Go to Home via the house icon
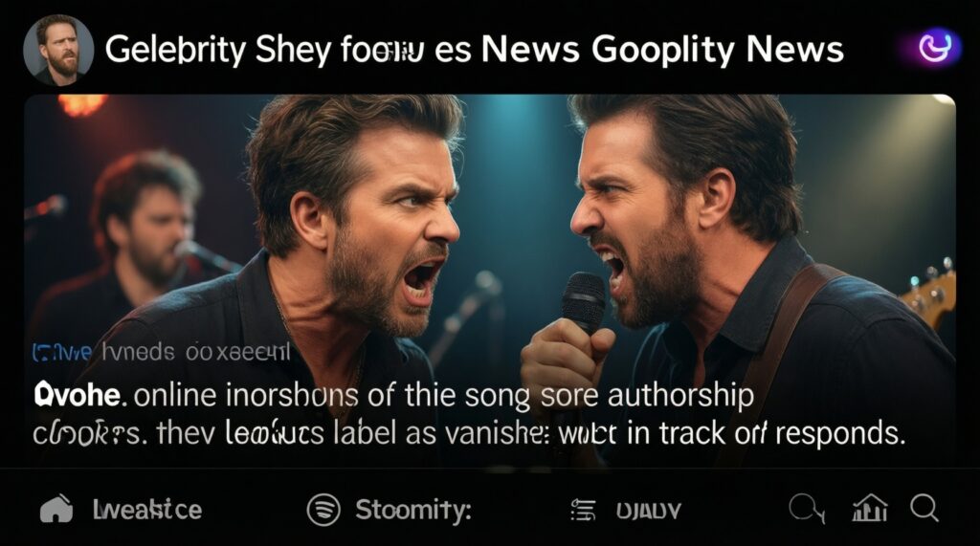Viewport: 980px width, 546px height. [56, 509]
